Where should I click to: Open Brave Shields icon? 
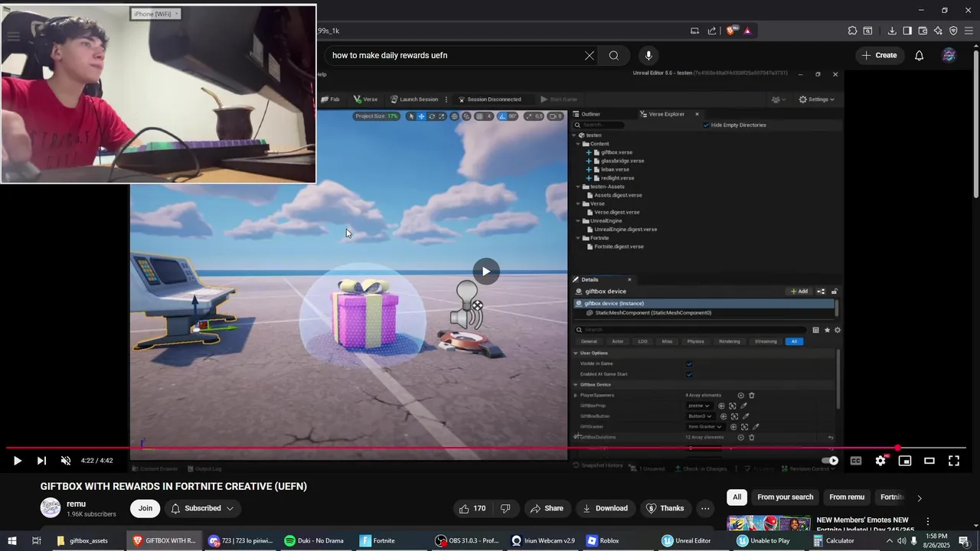click(x=731, y=31)
